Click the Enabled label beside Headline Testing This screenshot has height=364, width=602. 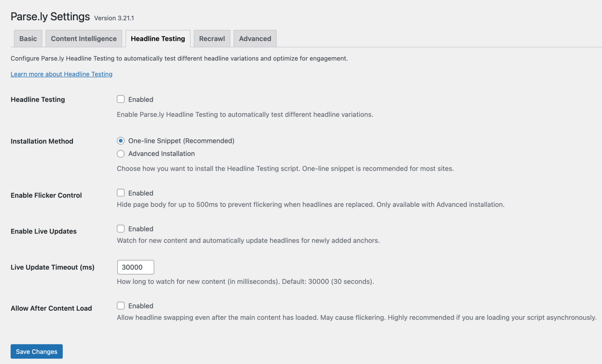coord(141,99)
